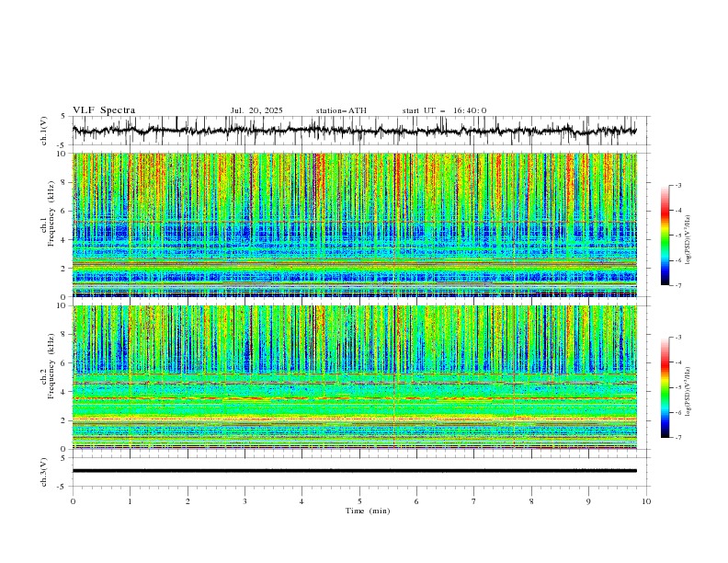The width and height of the screenshot is (728, 563).
Task: Click the ch.3(V) axis label
Action: coord(44,472)
